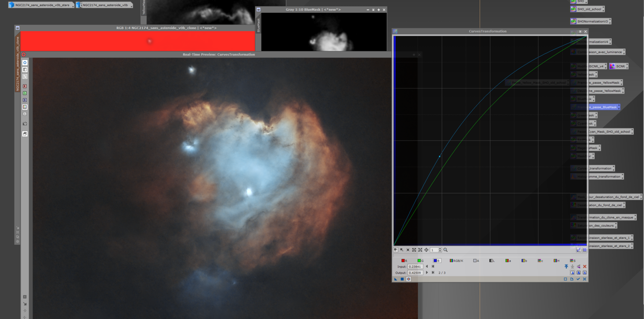
Task: Click the document icon at CurvesTransformation bottom-right
Action: coord(572,279)
